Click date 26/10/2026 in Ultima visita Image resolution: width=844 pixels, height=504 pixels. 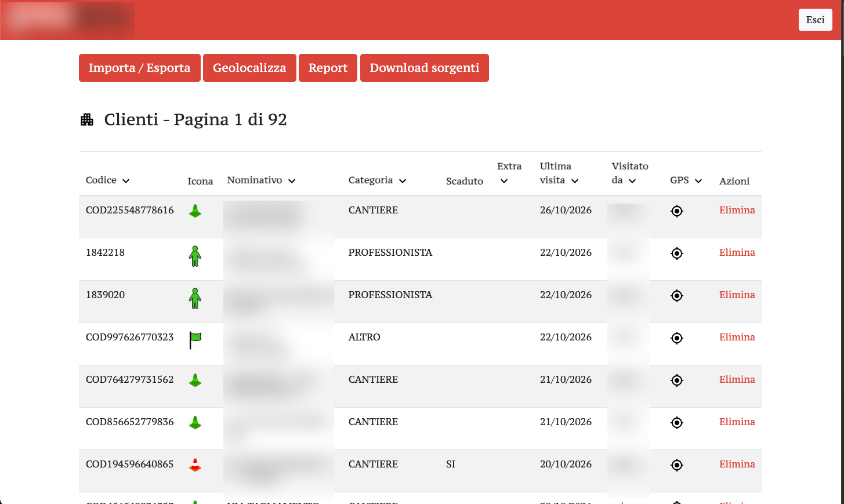point(566,210)
